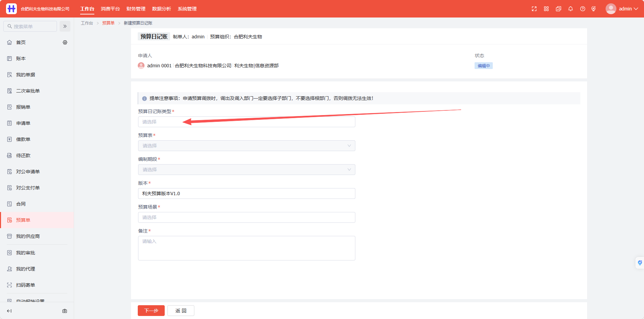Click into the 备注 text area

click(x=247, y=248)
